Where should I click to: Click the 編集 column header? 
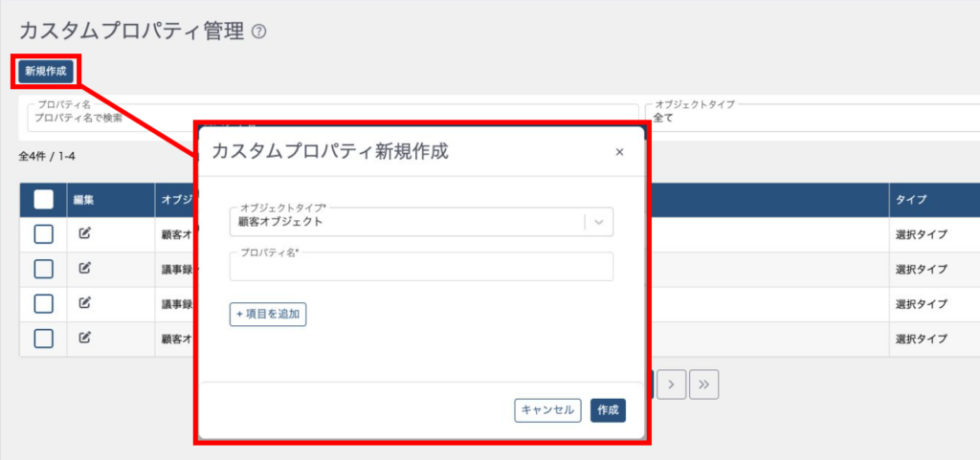coord(84,199)
